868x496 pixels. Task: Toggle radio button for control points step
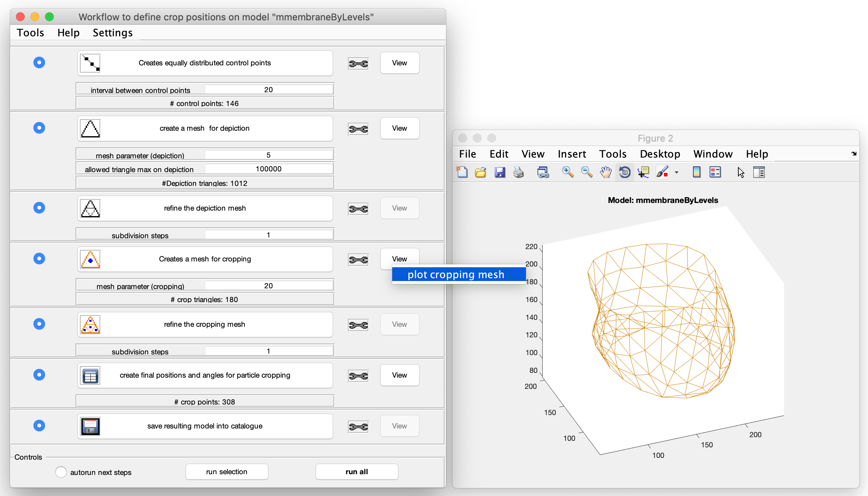click(39, 62)
